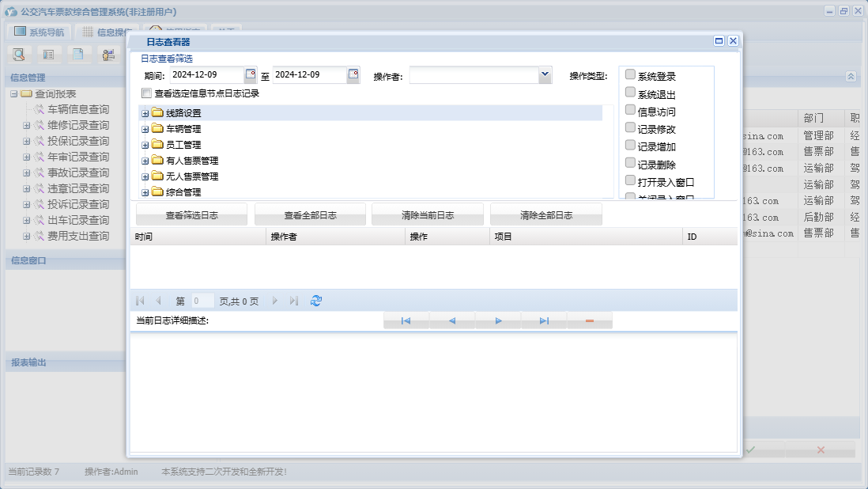Check the 记录删除 operation type
868x489 pixels.
(x=630, y=163)
